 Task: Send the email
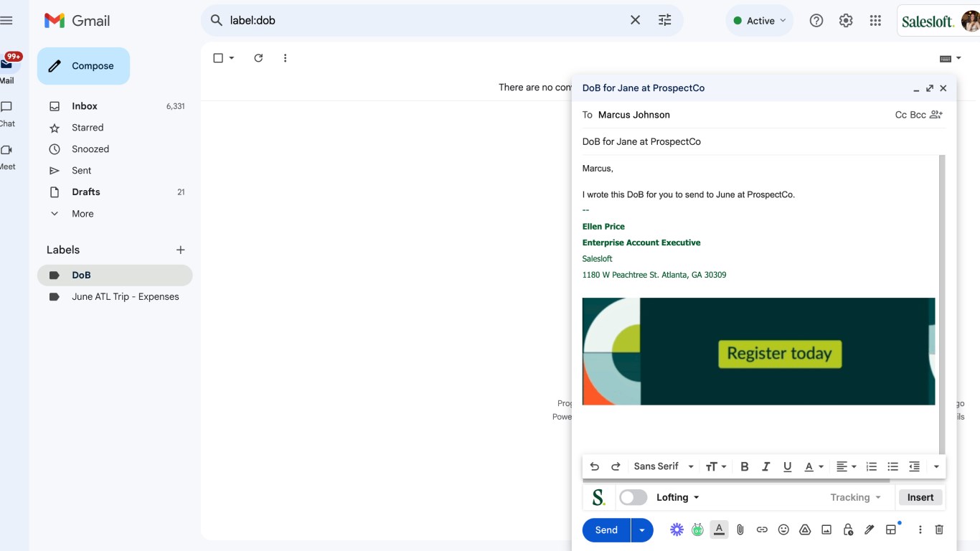click(606, 530)
